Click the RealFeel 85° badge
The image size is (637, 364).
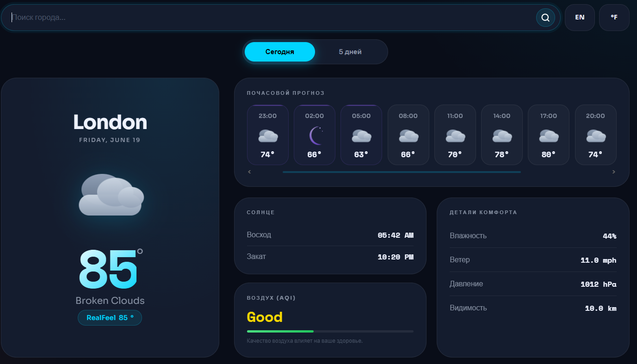point(110,318)
